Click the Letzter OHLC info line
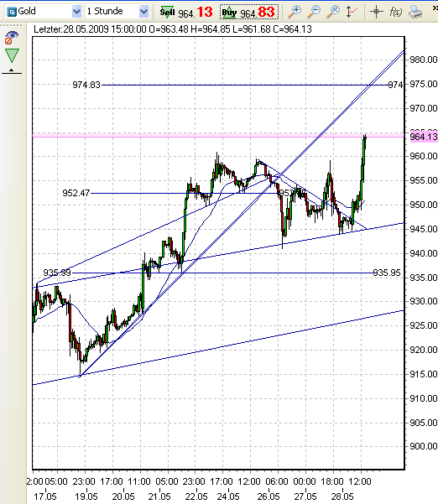 tap(173, 29)
